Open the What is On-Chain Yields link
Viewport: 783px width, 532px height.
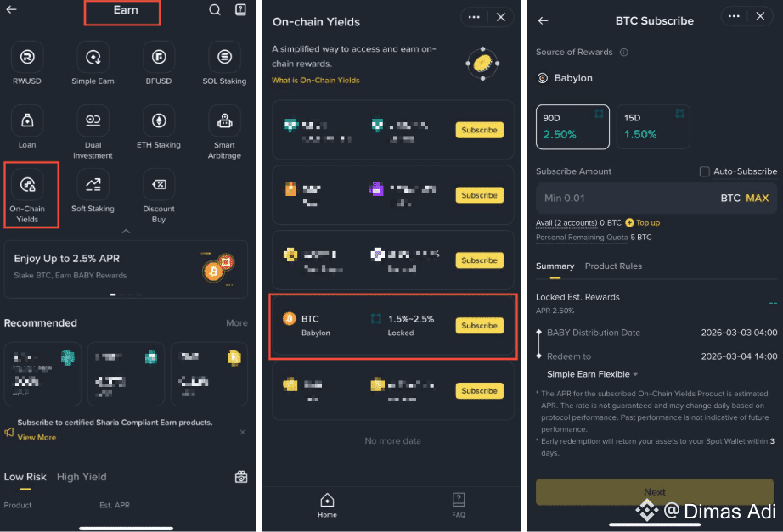point(315,81)
